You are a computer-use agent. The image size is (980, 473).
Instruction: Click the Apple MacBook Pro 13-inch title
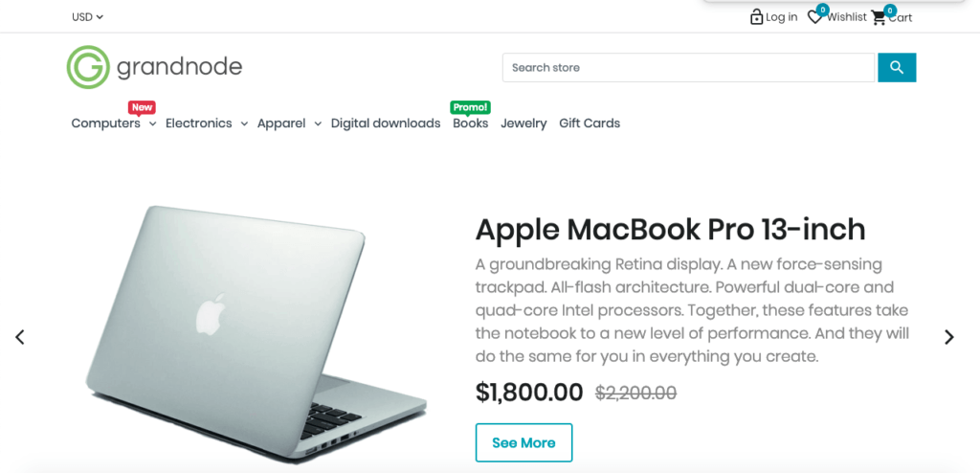(x=670, y=230)
